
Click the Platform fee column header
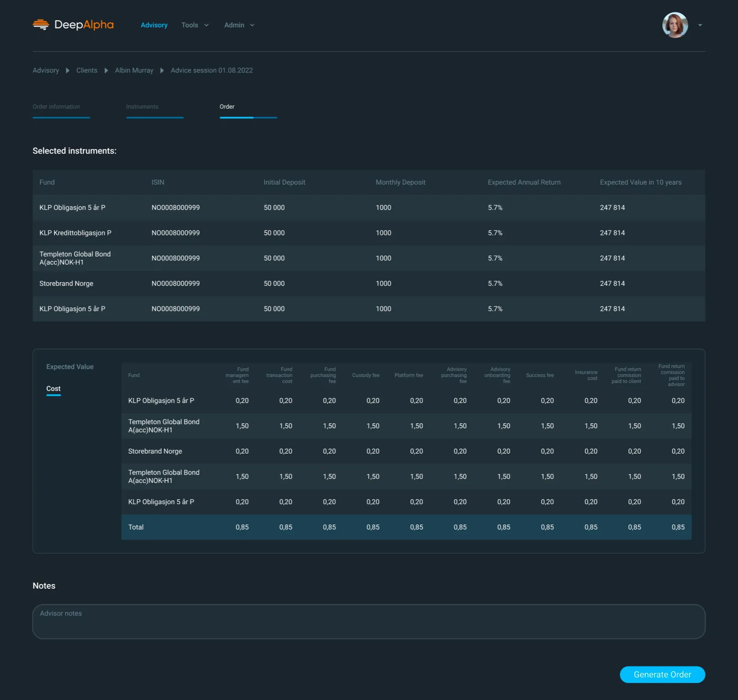[409, 375]
